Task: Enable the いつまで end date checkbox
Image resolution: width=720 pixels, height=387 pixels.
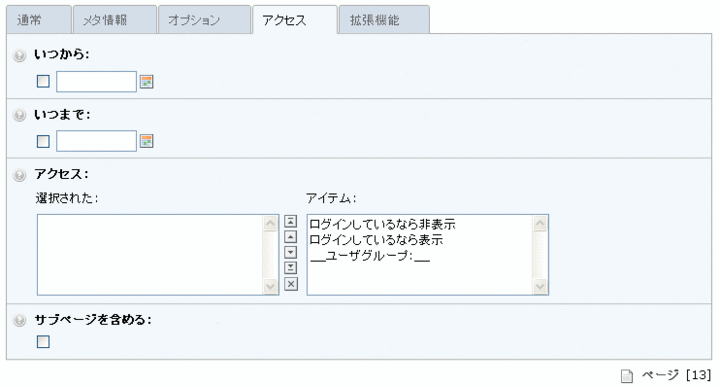Action: coord(43,141)
